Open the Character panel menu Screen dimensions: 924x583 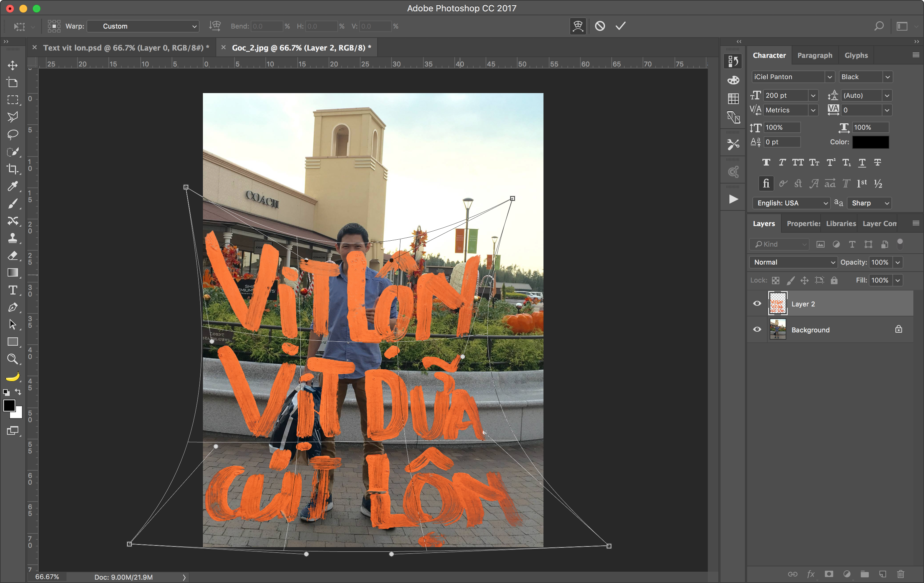pos(916,55)
